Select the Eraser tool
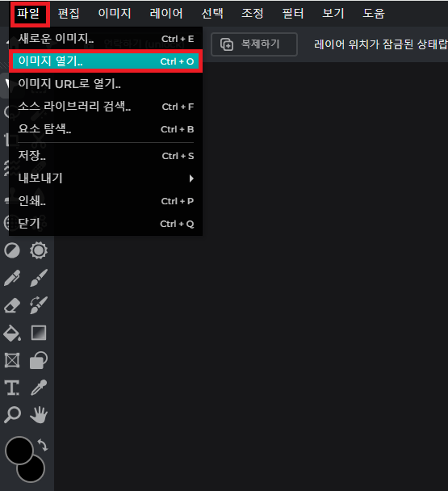This screenshot has height=491, width=448. (12, 305)
